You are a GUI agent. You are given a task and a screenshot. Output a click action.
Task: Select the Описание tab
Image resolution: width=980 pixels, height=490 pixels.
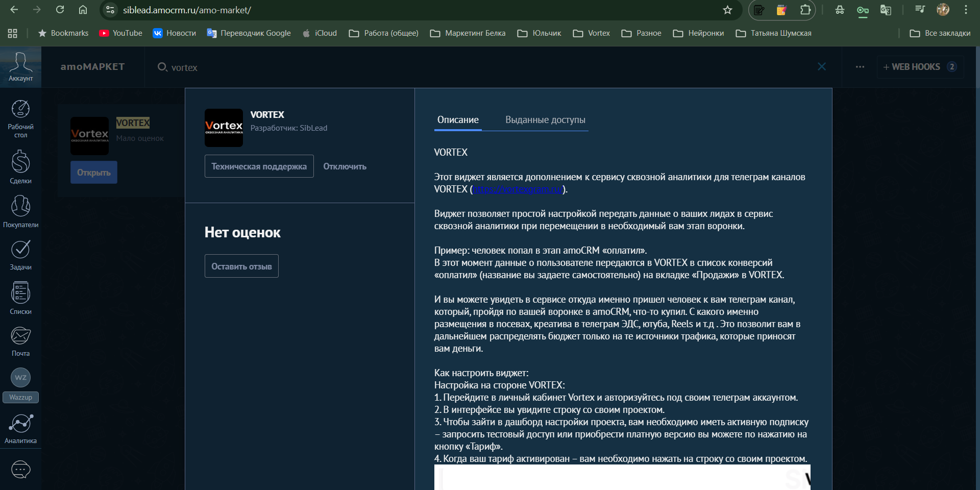457,120
